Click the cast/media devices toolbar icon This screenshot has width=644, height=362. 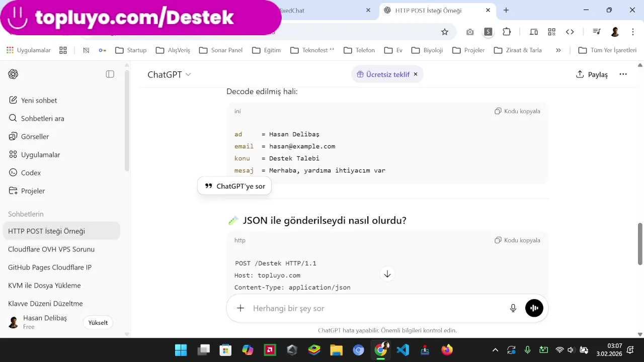tap(534, 32)
